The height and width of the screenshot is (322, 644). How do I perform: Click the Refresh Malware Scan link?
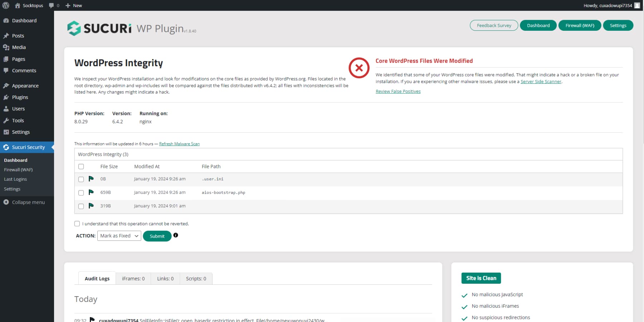tap(179, 143)
